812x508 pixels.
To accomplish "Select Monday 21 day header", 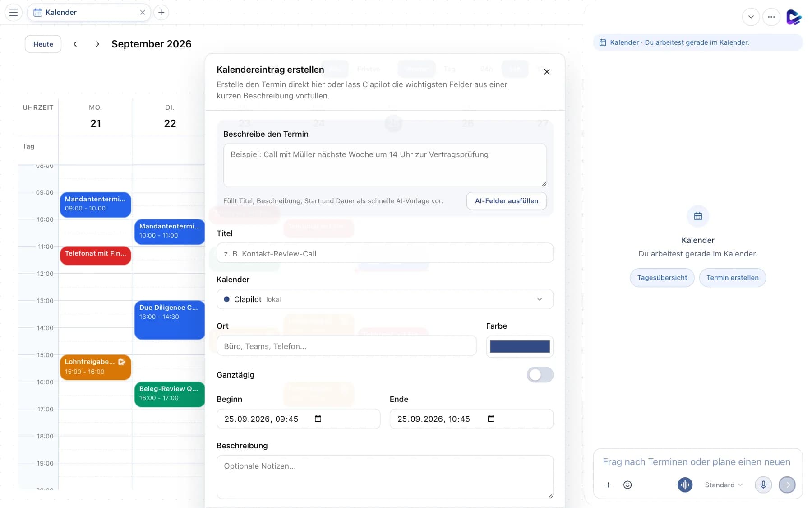I will tap(96, 117).
